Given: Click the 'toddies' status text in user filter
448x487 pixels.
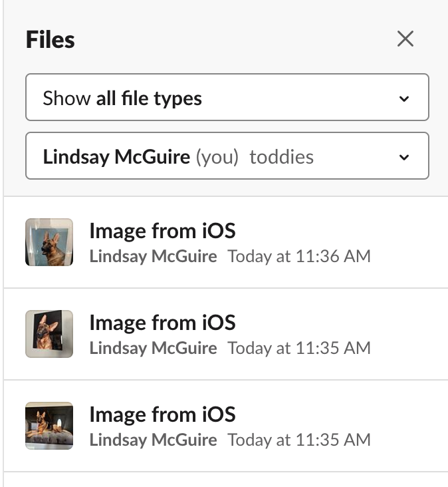Looking at the screenshot, I should pos(282,157).
